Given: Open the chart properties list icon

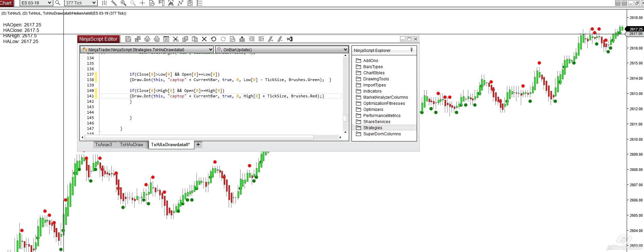Looking at the screenshot, I should click(200, 3).
